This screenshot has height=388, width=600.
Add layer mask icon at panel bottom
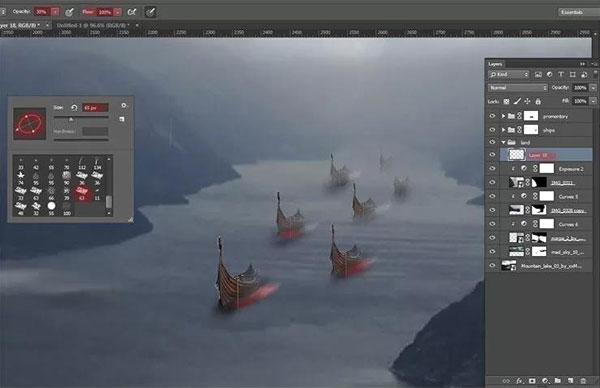click(x=532, y=381)
